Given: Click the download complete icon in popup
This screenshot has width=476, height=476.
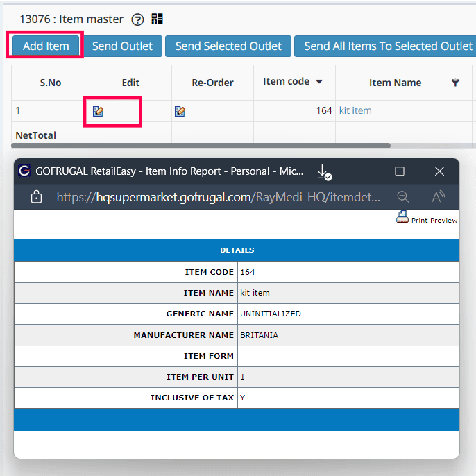Looking at the screenshot, I should pyautogui.click(x=324, y=172).
